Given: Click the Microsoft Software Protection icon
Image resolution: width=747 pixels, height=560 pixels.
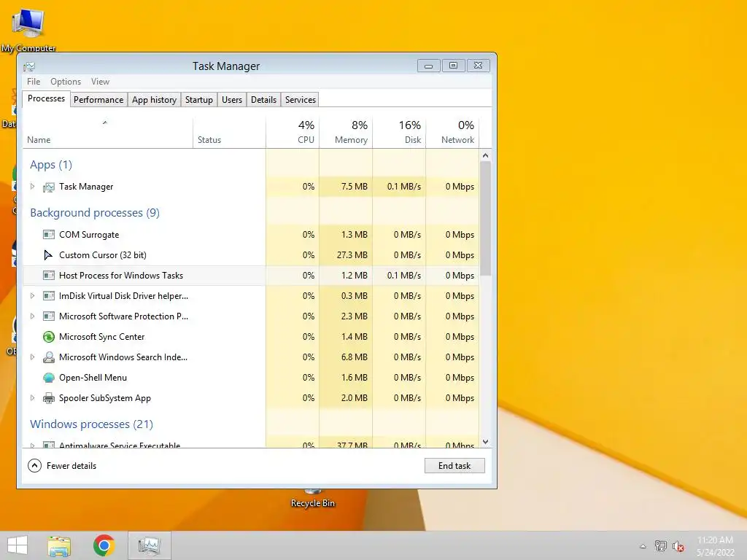Looking at the screenshot, I should (x=49, y=316).
